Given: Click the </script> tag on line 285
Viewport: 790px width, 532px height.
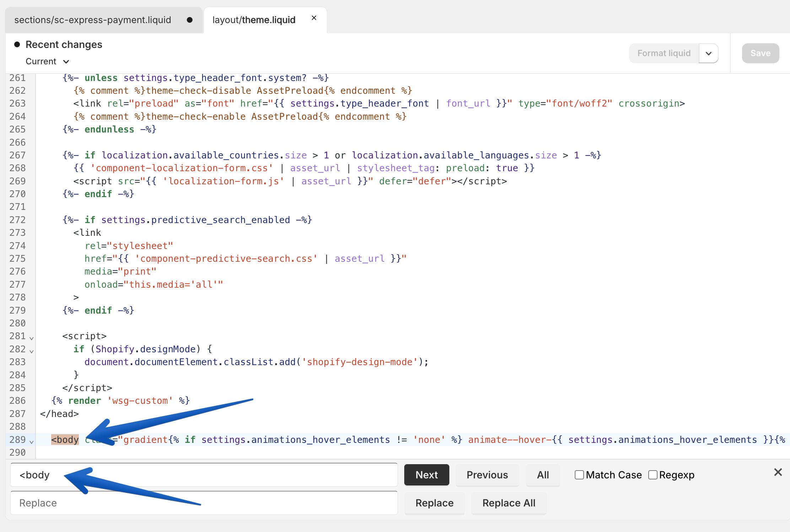Looking at the screenshot, I should [x=87, y=388].
